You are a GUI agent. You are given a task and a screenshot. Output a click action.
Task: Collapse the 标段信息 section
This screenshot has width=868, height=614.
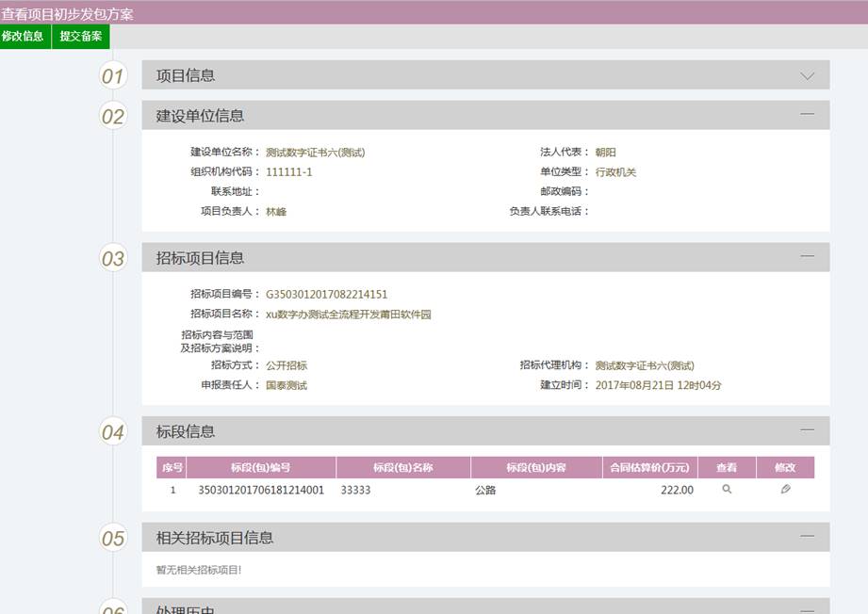[x=807, y=430]
